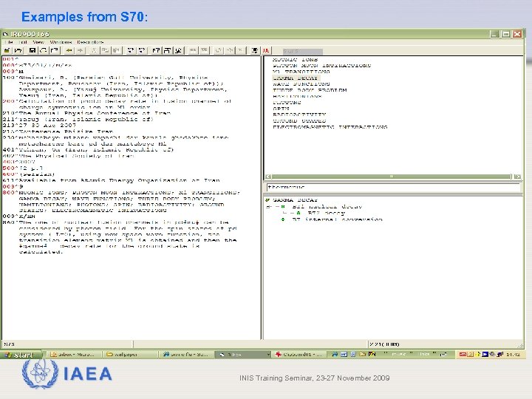Screen dimensions: 532x399
Task: Click tag 800 descriptors line
Action: pyautogui.click(x=121, y=192)
